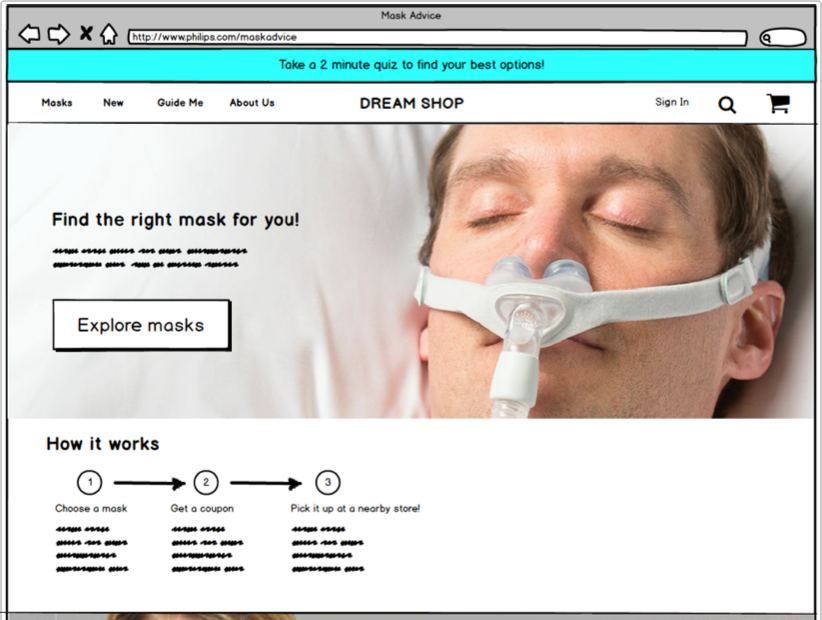Click the browser back arrow
Screen dimensions: 822x620
pos(29,35)
